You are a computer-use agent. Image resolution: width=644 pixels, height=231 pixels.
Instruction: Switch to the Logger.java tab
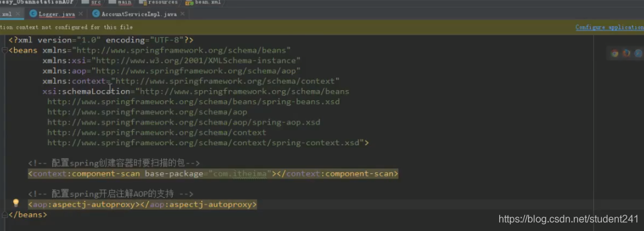tap(56, 14)
